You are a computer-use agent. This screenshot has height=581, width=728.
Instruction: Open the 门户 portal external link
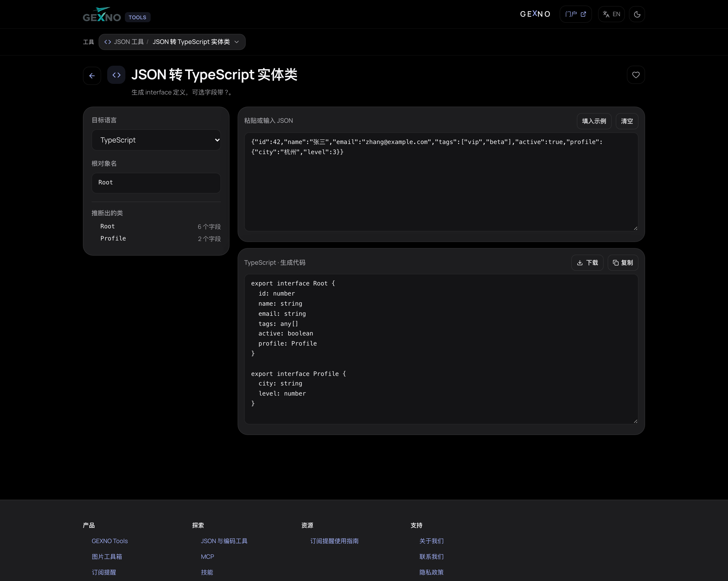tap(575, 14)
